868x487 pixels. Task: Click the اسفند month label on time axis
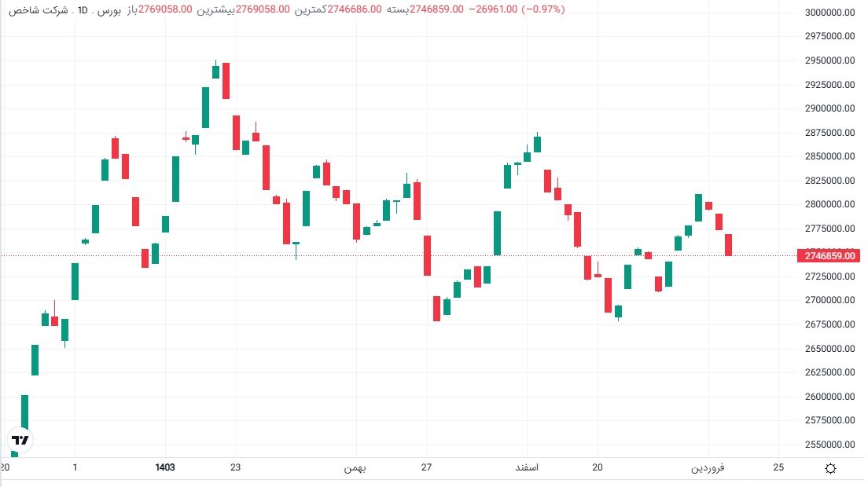(525, 467)
